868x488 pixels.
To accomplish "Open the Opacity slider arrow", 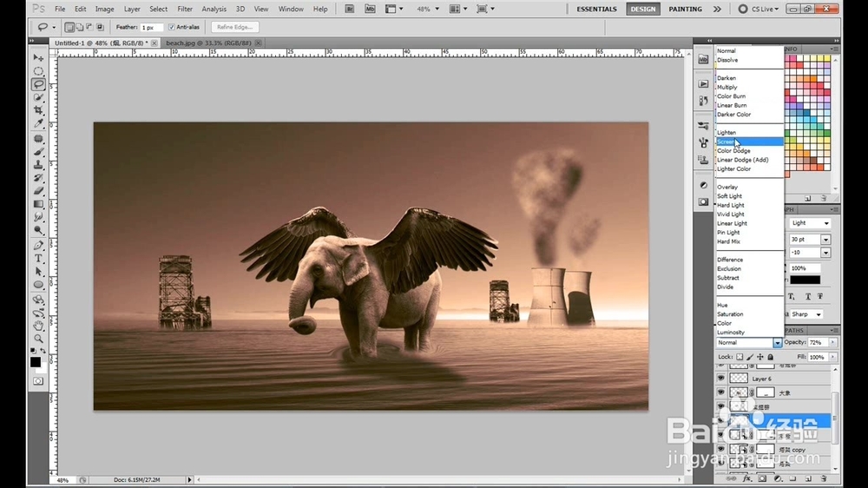I will [832, 342].
